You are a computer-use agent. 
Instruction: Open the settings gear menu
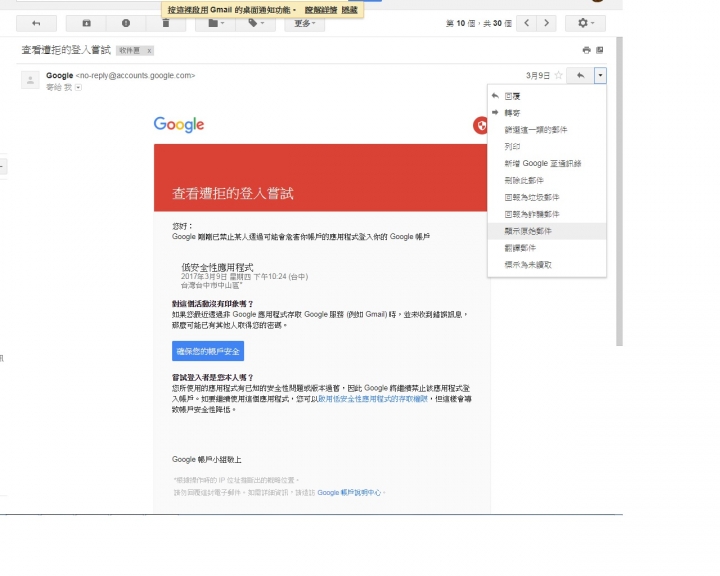[585, 23]
